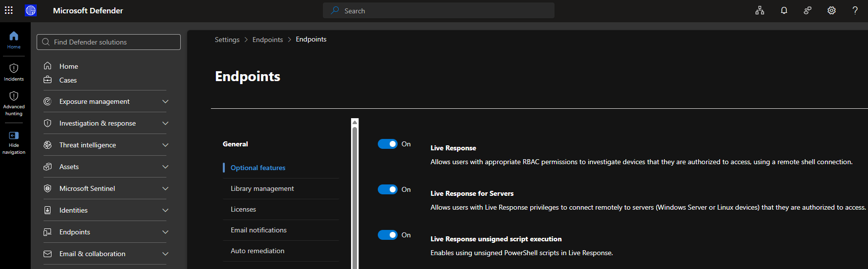Expand Endpoints navigation chevron
This screenshot has width=868, height=269.
(165, 232)
